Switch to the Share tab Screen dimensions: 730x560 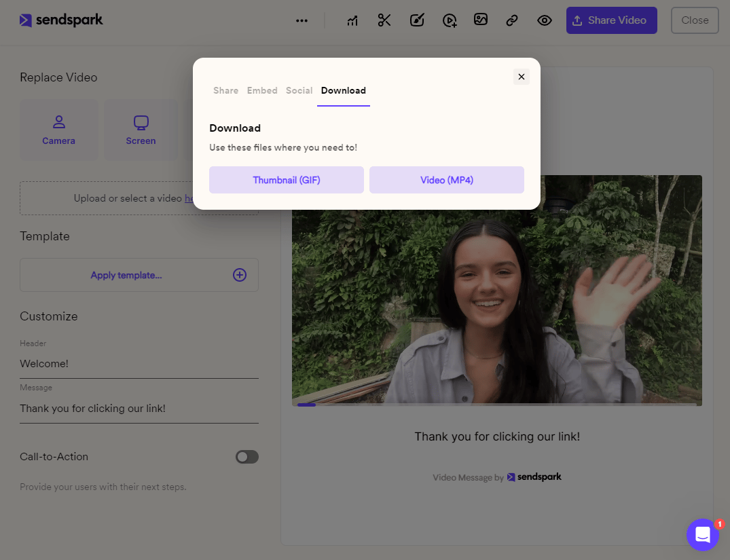click(x=226, y=90)
